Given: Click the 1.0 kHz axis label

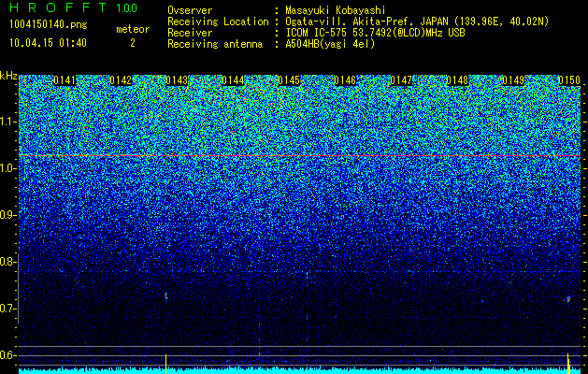Looking at the screenshot, I should (7, 168).
